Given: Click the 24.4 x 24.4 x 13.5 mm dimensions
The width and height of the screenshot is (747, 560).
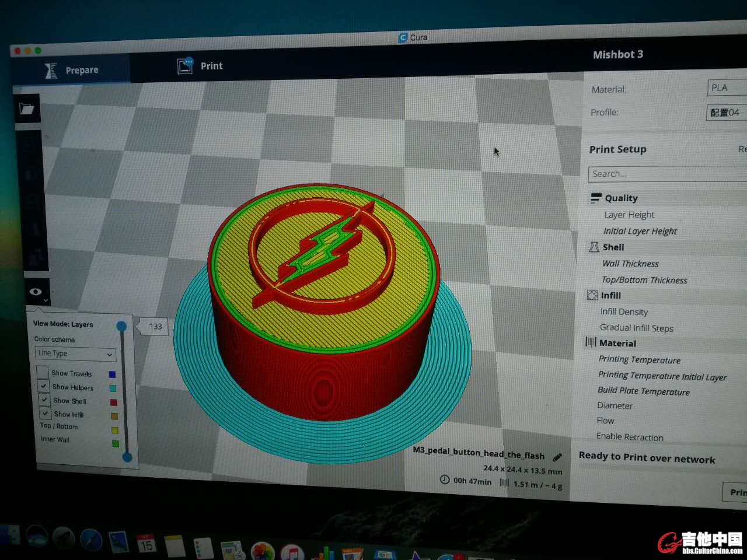Looking at the screenshot, I should (522, 469).
